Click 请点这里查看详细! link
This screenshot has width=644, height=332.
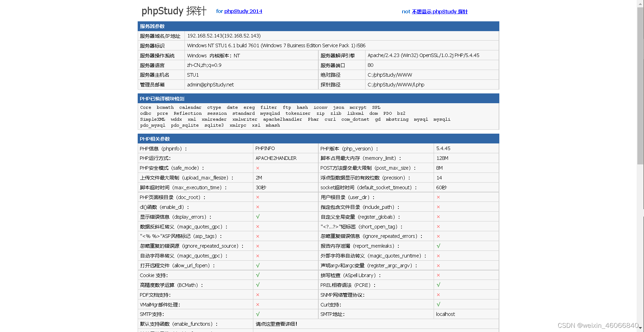(x=276, y=324)
